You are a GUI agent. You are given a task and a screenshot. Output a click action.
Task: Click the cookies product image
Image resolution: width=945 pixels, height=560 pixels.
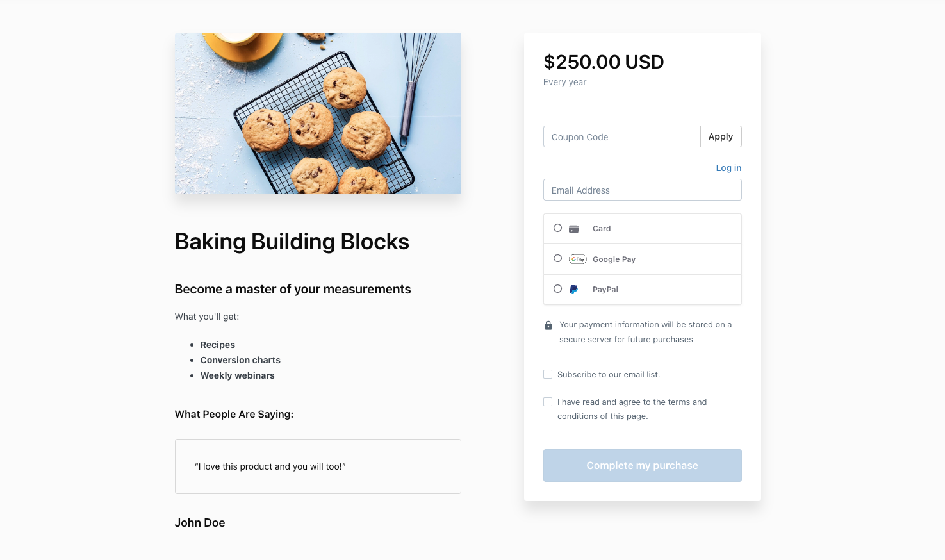click(318, 113)
